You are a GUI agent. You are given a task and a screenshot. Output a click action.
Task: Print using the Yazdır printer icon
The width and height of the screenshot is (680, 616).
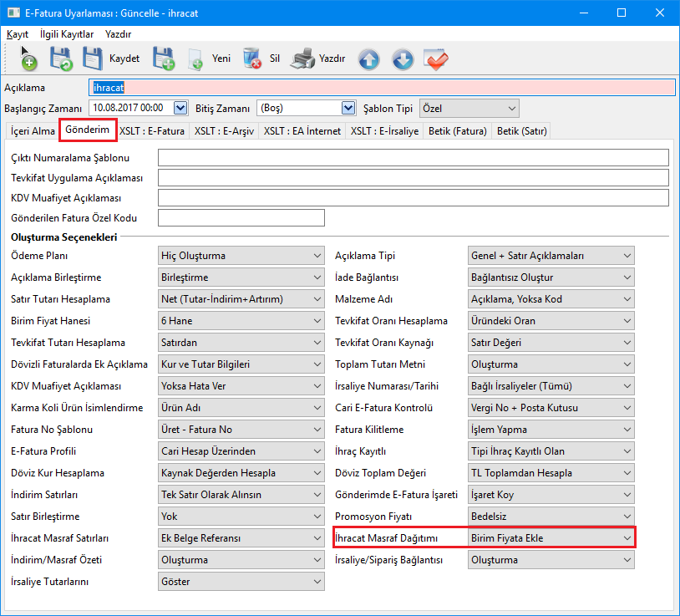click(318, 59)
